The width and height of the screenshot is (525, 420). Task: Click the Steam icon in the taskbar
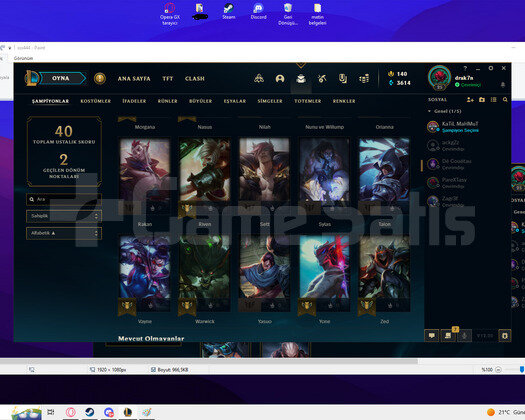pyautogui.click(x=89, y=412)
